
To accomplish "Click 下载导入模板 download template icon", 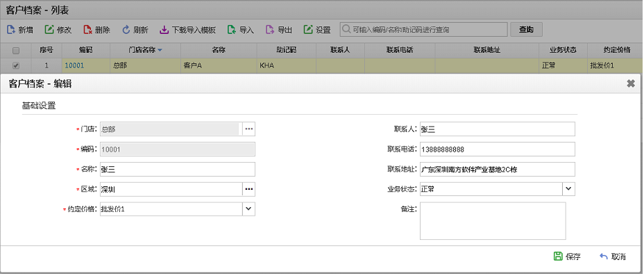I will pyautogui.click(x=164, y=30).
